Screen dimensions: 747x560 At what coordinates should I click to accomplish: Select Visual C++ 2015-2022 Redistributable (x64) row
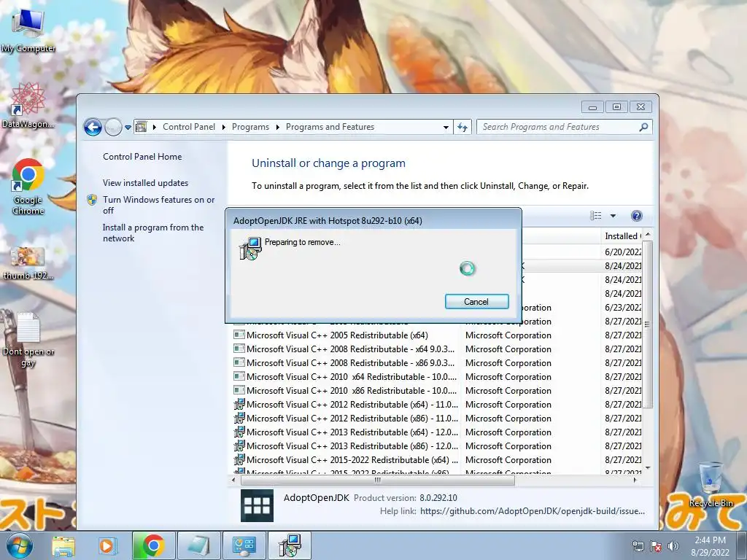click(x=438, y=459)
